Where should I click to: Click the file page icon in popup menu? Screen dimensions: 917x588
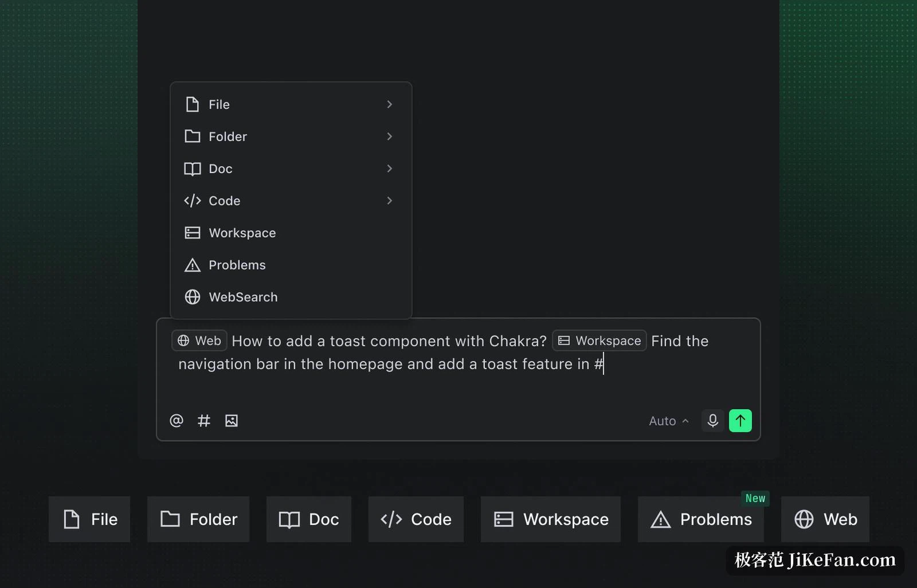click(x=193, y=104)
